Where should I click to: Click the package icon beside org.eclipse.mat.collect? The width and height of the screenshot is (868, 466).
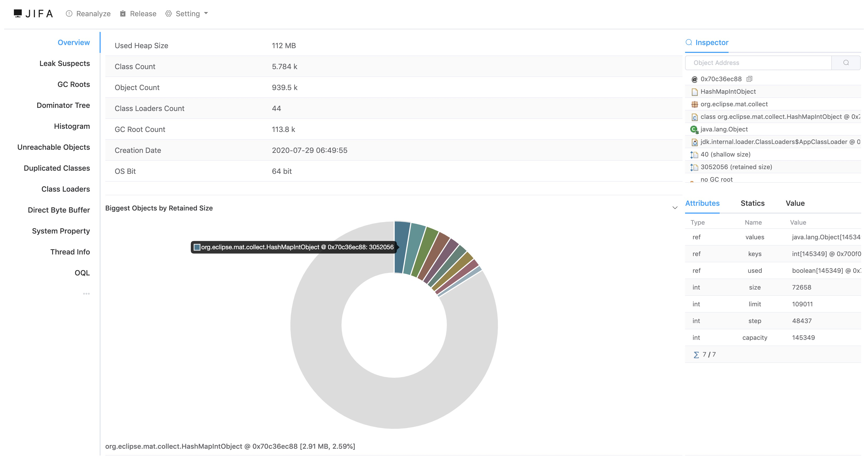[x=694, y=104]
